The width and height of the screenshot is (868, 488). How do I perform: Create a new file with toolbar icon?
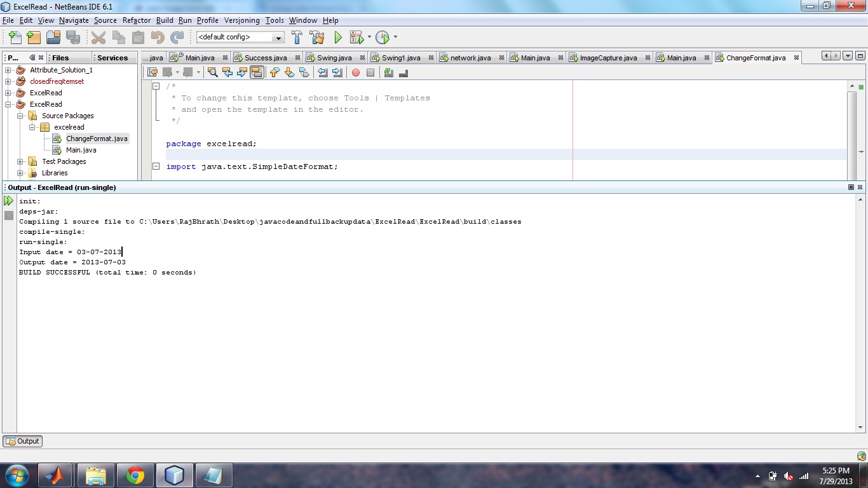click(15, 37)
